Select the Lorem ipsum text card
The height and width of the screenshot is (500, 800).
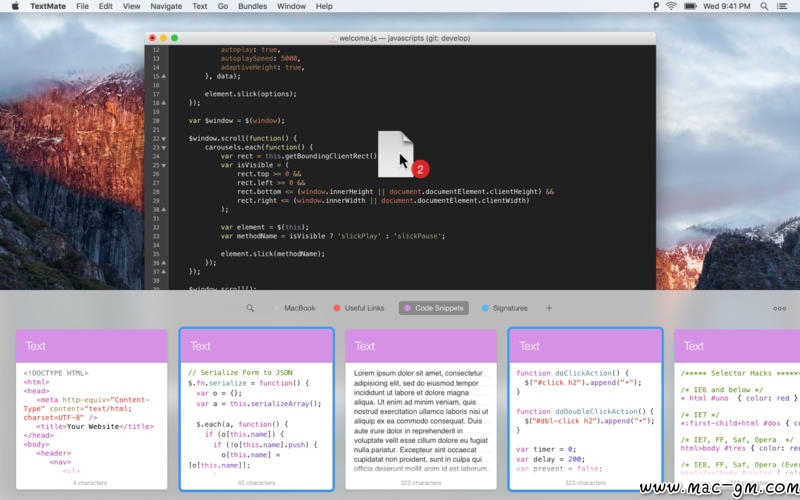tap(421, 410)
